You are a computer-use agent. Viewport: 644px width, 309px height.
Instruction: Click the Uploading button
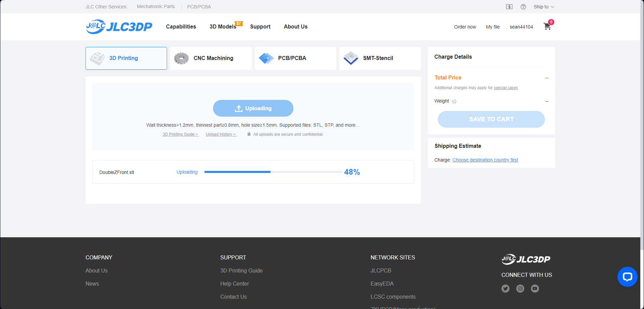[x=253, y=108]
